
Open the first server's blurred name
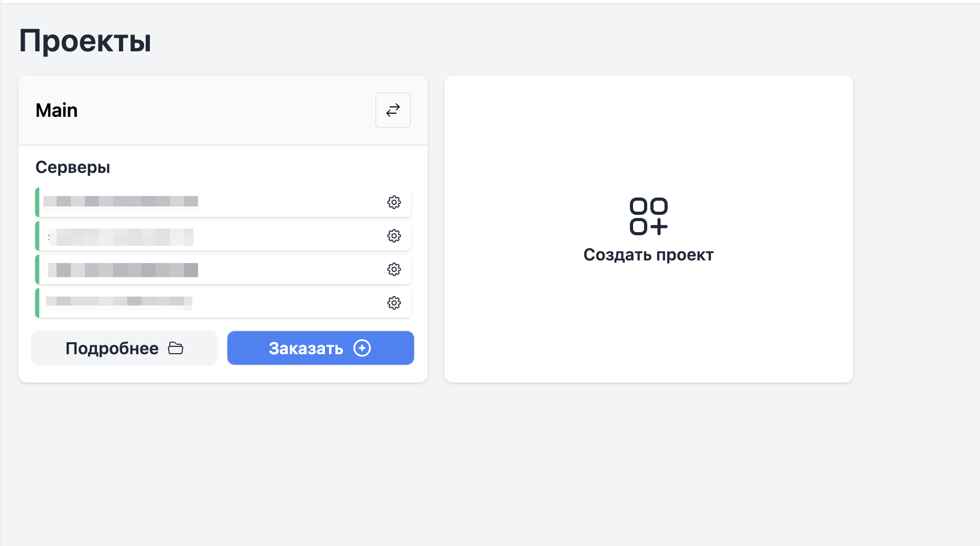[121, 202]
